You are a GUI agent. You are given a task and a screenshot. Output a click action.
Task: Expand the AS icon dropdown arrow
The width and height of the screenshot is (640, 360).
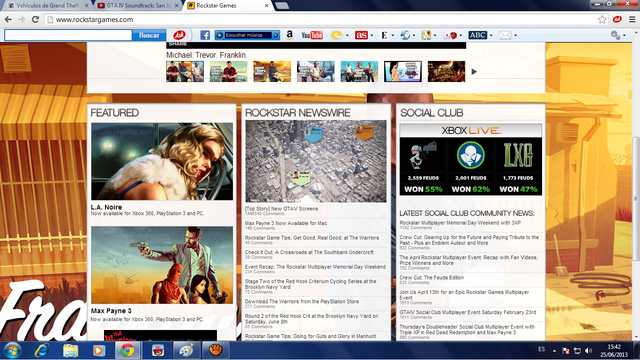click(x=371, y=36)
